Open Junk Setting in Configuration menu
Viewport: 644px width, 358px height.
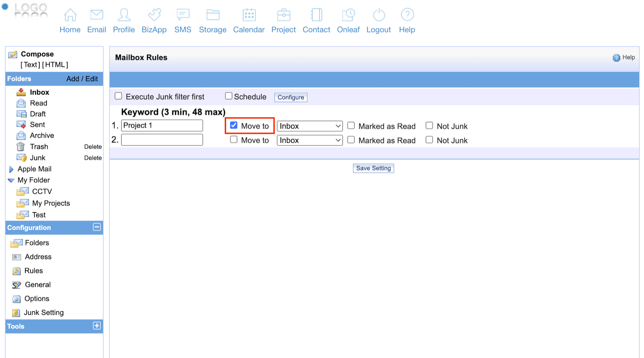click(44, 313)
